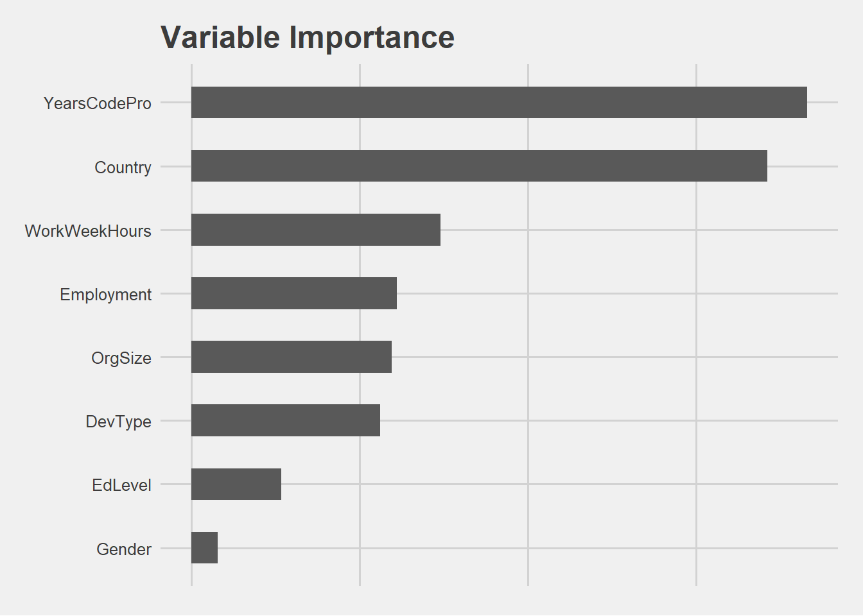Click the EdLevel bar
Screen dimensions: 863x616
[x=236, y=484]
